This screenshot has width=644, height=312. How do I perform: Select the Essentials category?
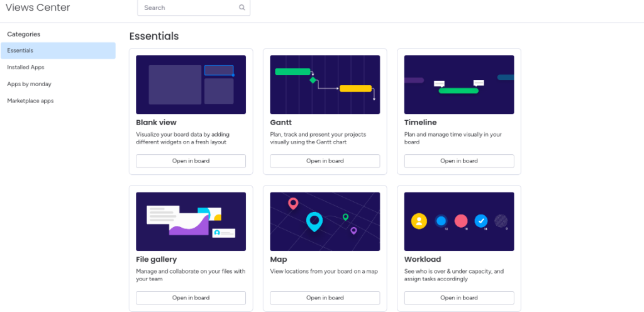58,50
